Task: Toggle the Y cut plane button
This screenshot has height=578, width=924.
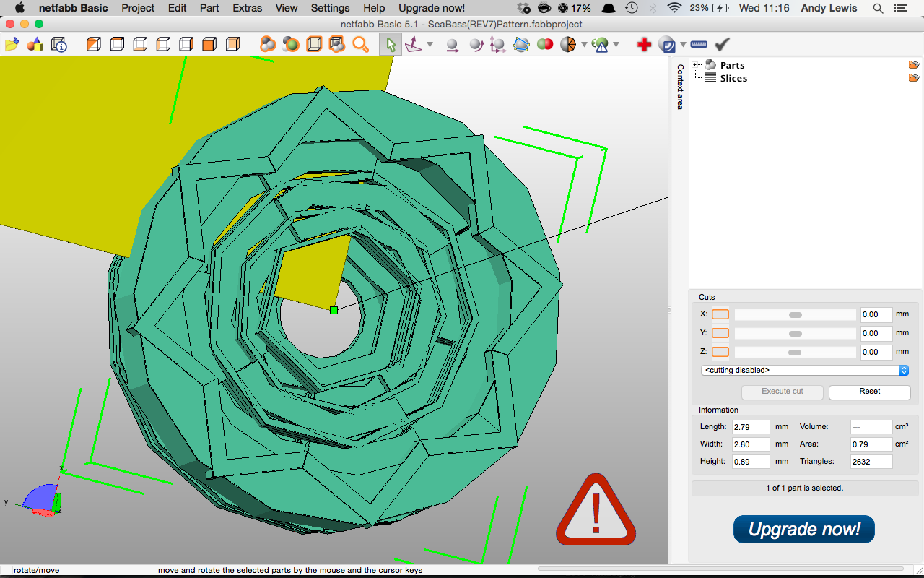Action: point(720,333)
